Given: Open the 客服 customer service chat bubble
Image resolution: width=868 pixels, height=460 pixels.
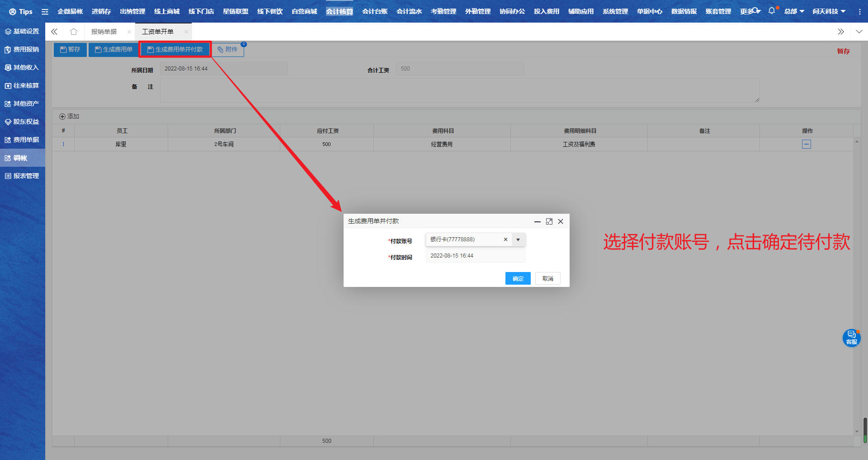Looking at the screenshot, I should [851, 338].
